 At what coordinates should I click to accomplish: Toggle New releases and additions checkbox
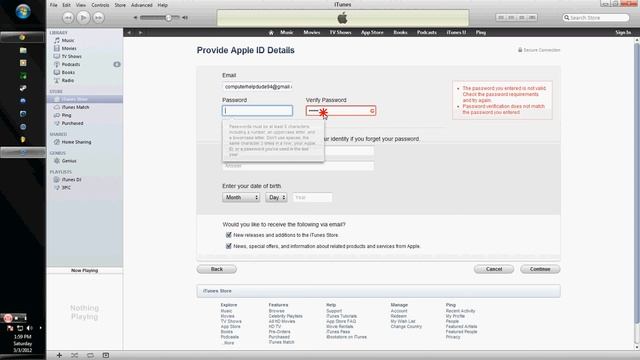(x=229, y=235)
